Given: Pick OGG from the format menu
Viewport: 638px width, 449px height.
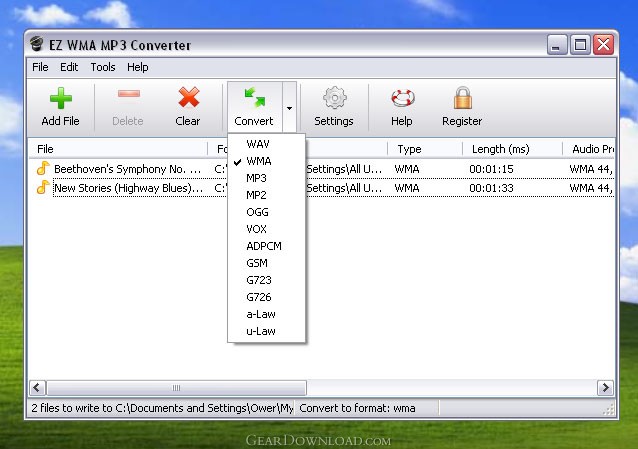Looking at the screenshot, I should tap(267, 212).
